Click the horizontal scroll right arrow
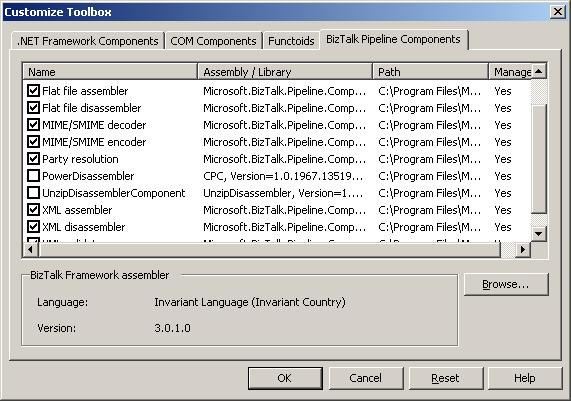 click(x=523, y=250)
